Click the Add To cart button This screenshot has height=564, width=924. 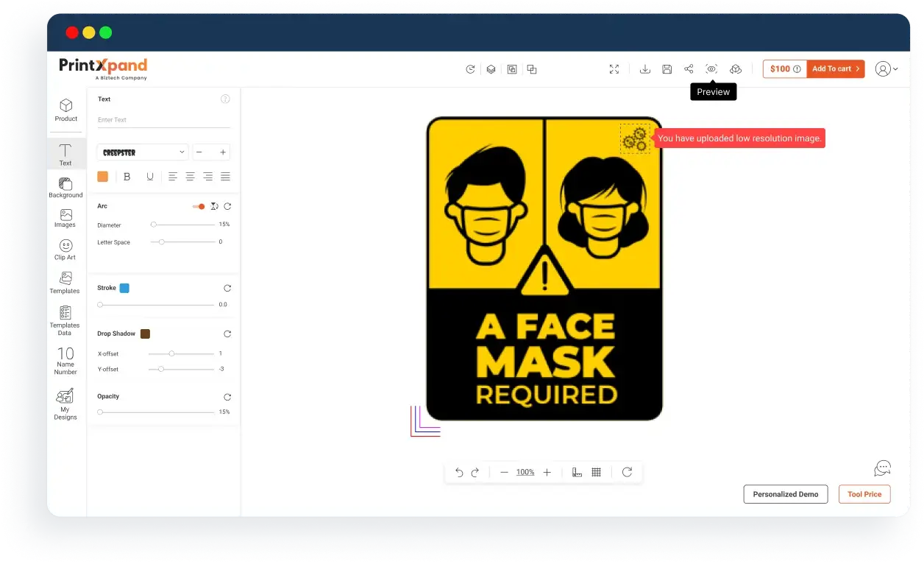[x=836, y=69]
